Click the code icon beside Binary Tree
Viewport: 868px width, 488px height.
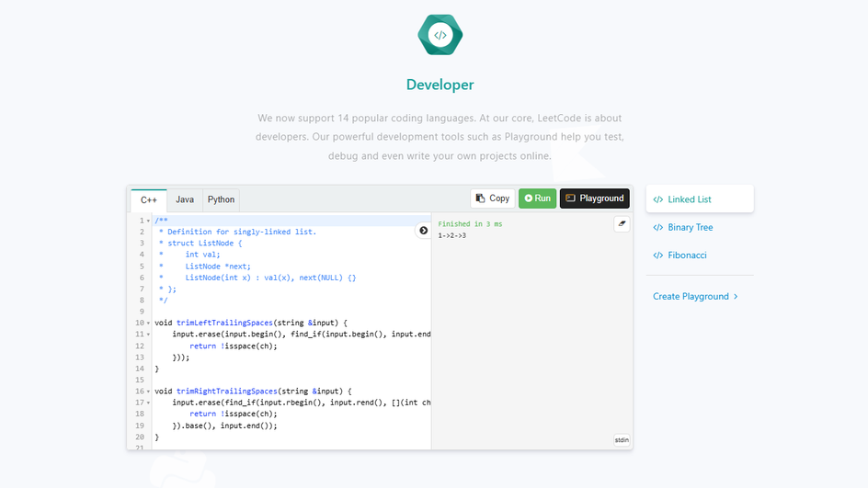658,227
